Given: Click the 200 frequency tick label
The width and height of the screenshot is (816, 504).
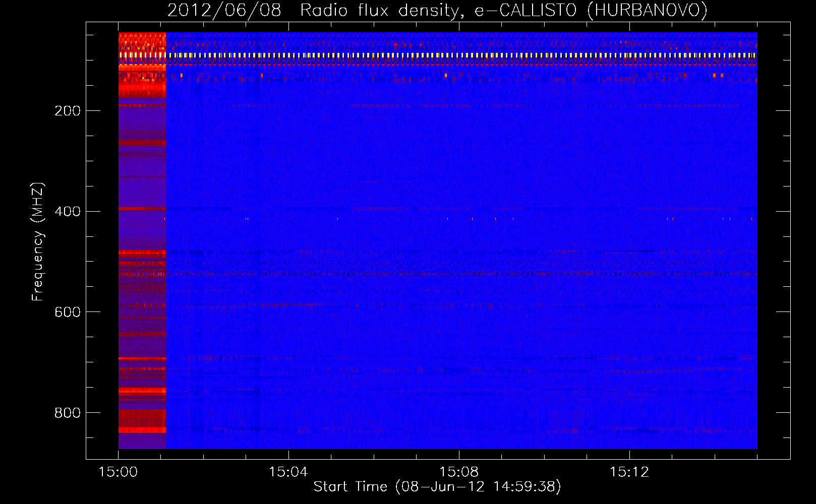Looking at the screenshot, I should pos(68,111).
